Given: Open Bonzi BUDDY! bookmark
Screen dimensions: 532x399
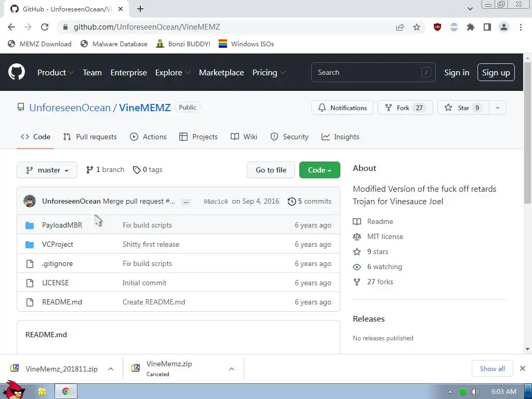Looking at the screenshot, I should coord(183,44).
